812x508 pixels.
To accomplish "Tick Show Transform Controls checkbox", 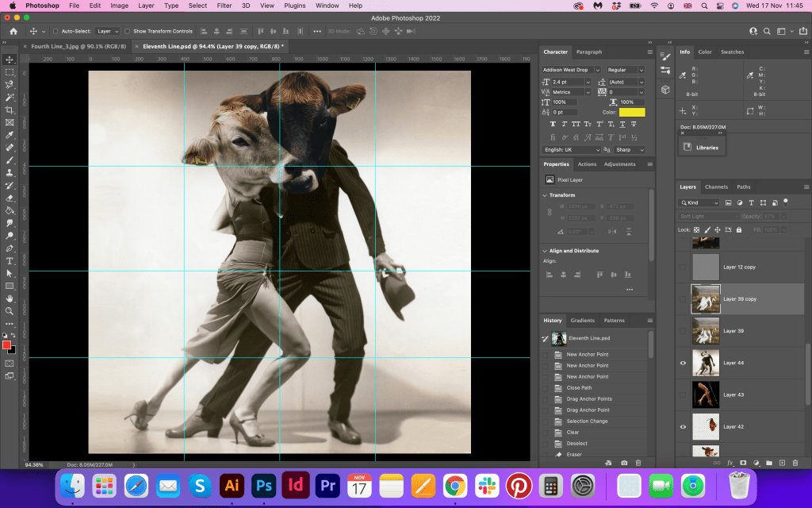I will click(x=128, y=31).
